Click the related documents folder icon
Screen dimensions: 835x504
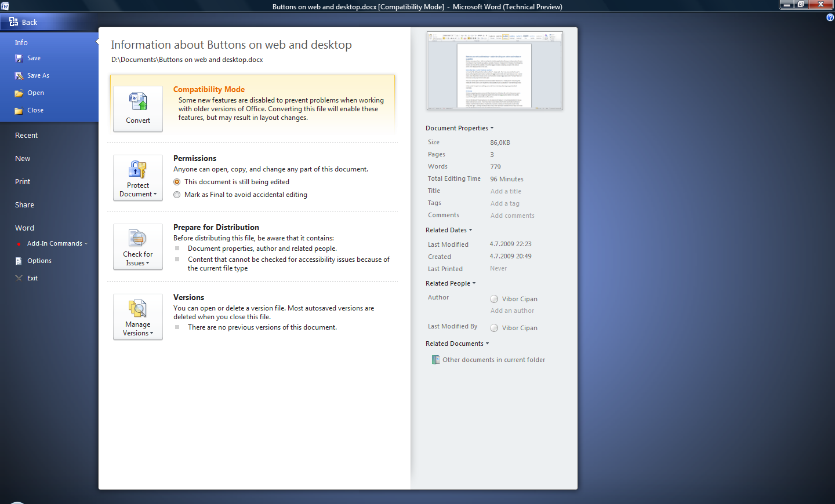click(435, 360)
